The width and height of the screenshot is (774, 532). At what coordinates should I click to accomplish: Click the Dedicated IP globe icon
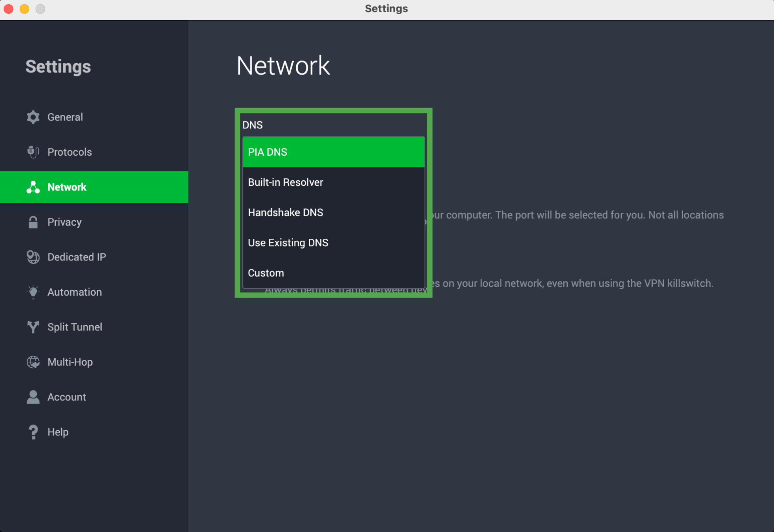pyautogui.click(x=33, y=257)
